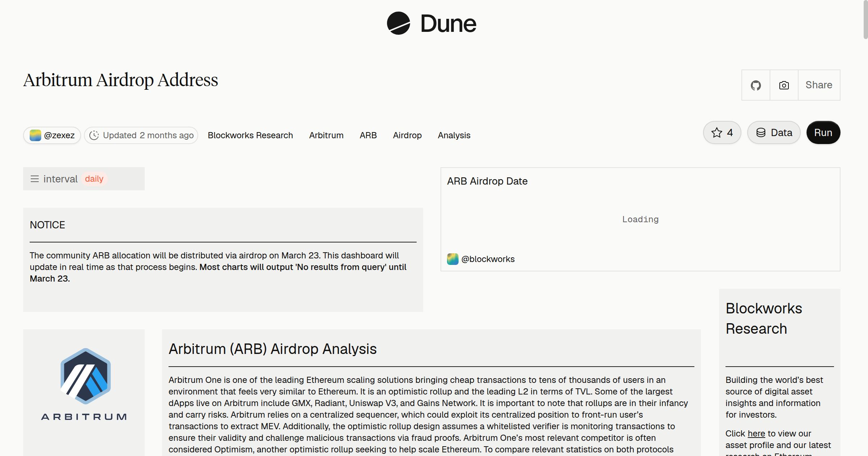The image size is (868, 456).
Task: Click ARB Airdrop Date chart title
Action: (x=487, y=181)
